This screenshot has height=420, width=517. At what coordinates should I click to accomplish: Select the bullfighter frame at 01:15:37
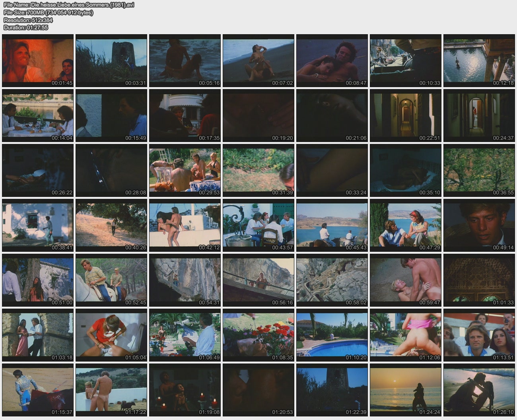(x=38, y=390)
